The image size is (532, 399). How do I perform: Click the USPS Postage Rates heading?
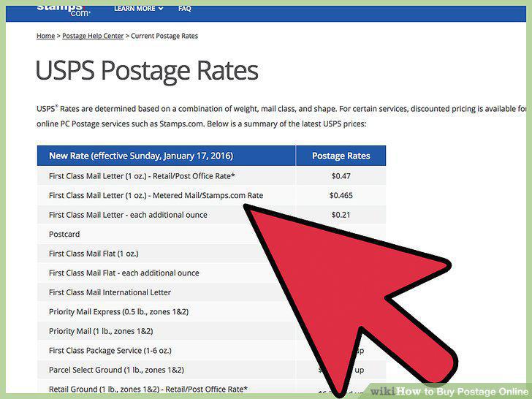click(147, 71)
